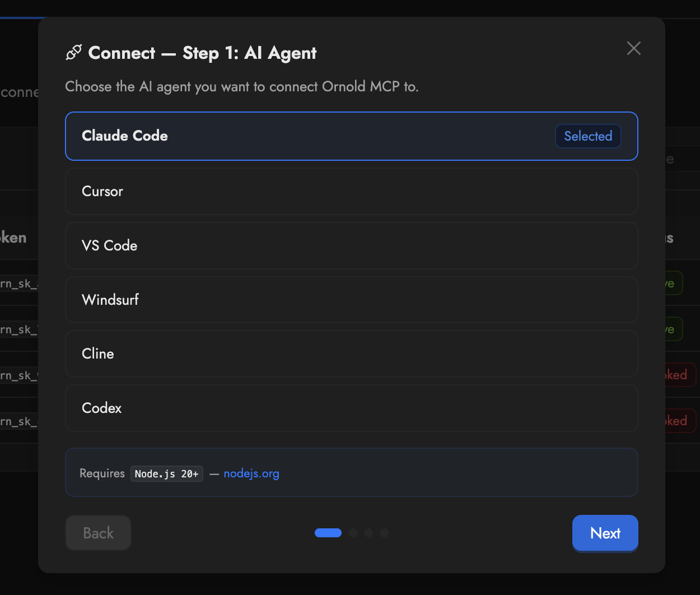Viewport: 700px width, 595px height.
Task: Click the plug icon beside the Connect title
Action: pyautogui.click(x=73, y=52)
